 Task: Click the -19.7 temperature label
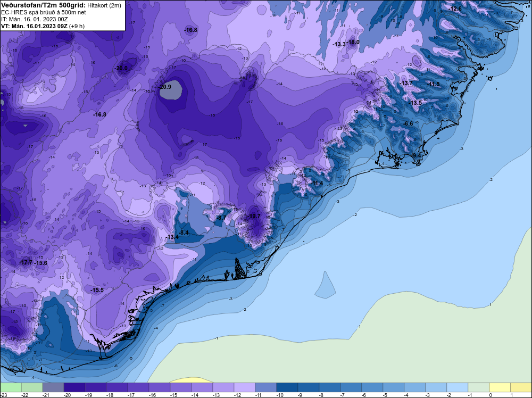(x=254, y=216)
